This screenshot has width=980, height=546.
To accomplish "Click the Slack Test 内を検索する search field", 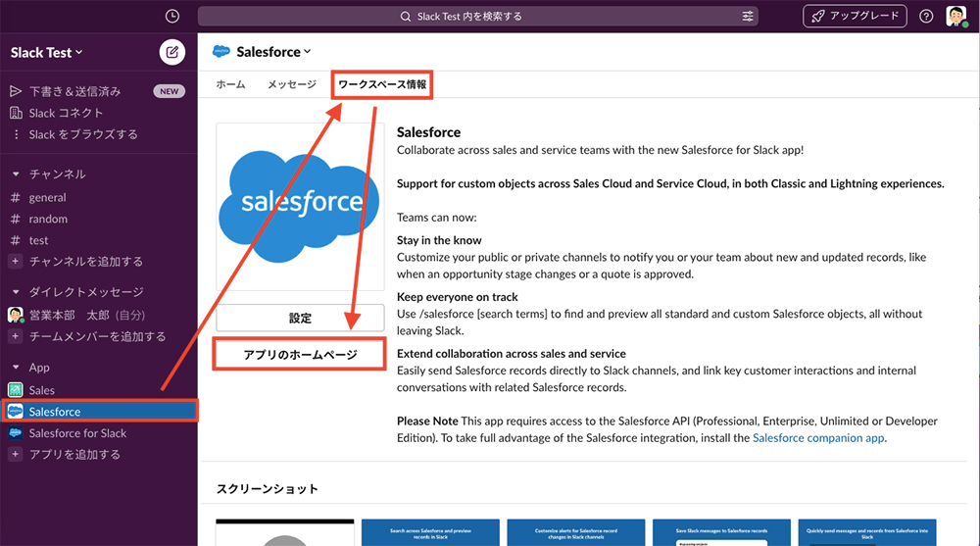I will (x=477, y=17).
